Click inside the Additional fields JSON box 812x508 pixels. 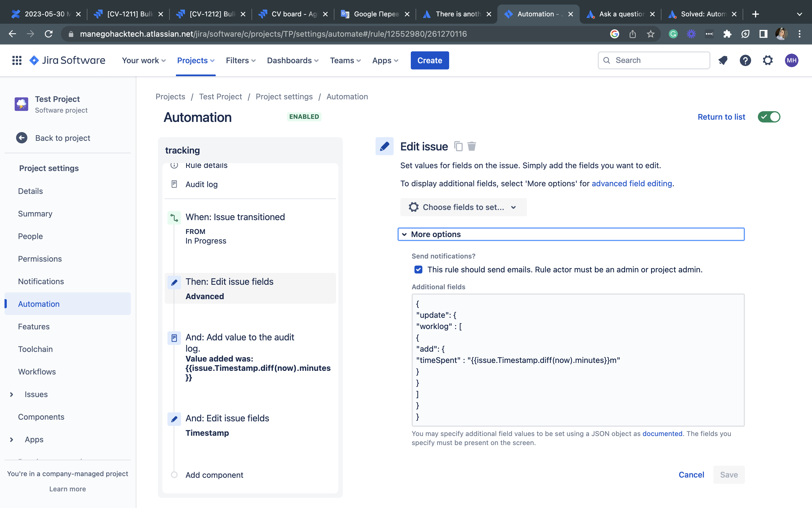pyautogui.click(x=578, y=360)
